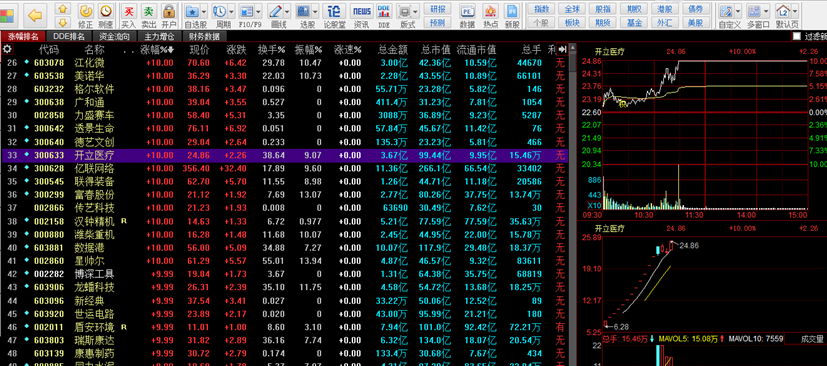
Task: Switch to the 资金流向 tab
Action: click(114, 36)
